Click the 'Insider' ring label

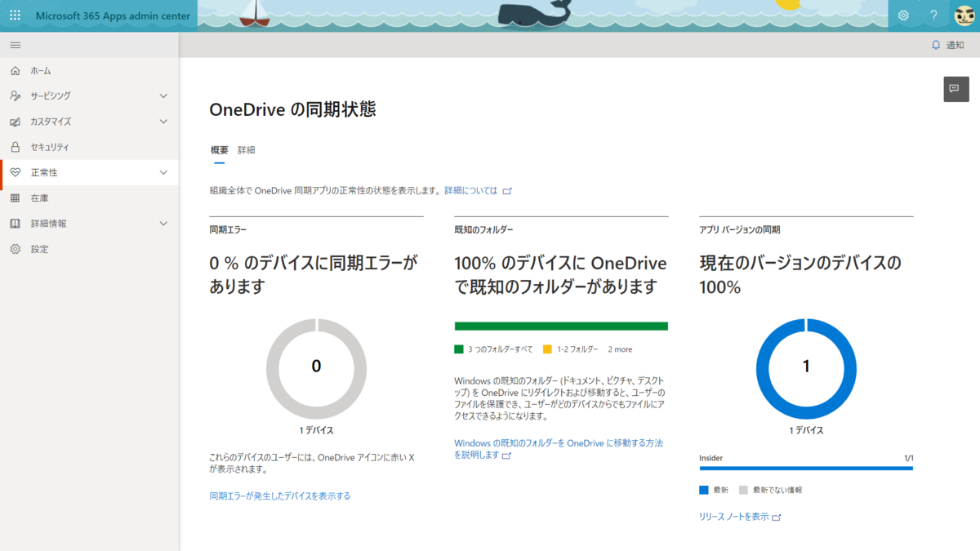(711, 458)
